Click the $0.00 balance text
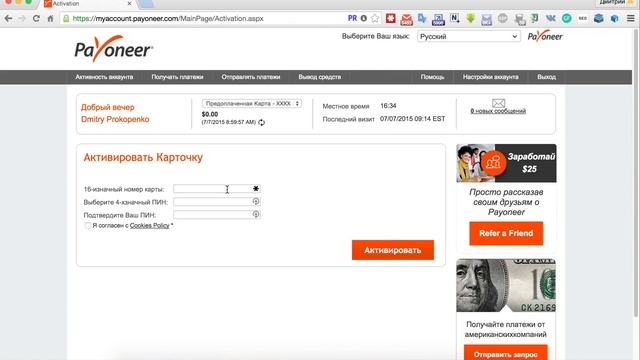The image size is (640, 360). point(210,114)
